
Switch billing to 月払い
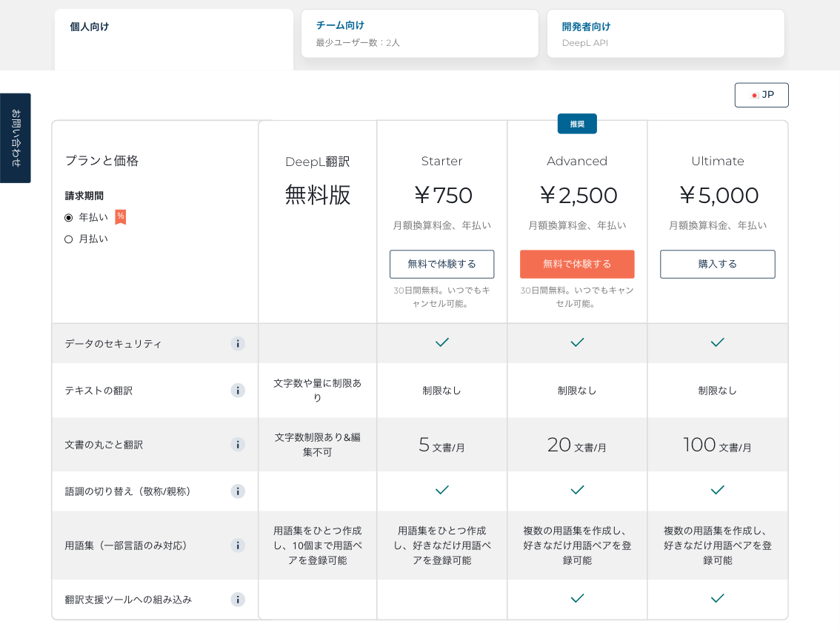(x=67, y=239)
